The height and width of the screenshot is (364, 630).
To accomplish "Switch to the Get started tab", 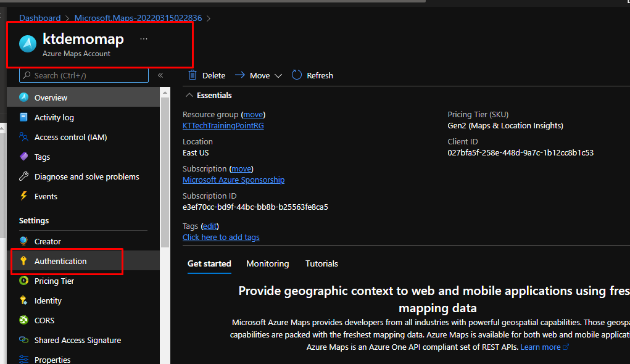I will (209, 263).
